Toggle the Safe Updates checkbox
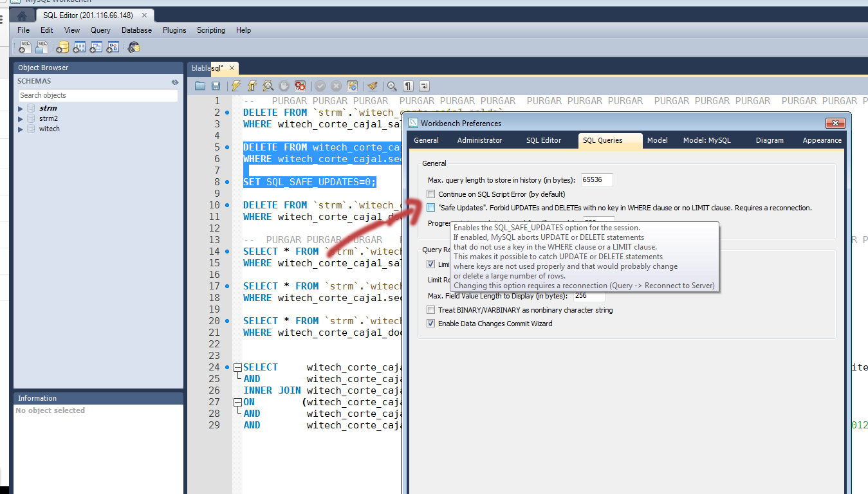 point(431,208)
